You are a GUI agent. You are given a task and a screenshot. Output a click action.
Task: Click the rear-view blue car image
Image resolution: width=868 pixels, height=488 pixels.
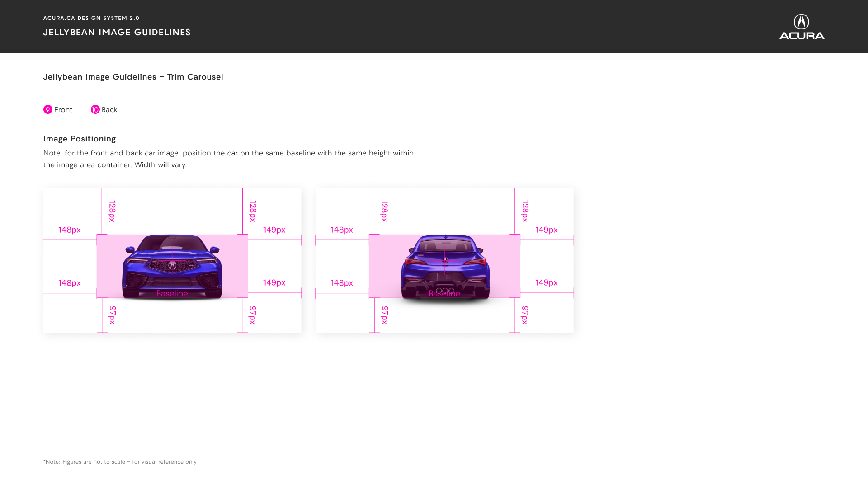[x=445, y=267]
